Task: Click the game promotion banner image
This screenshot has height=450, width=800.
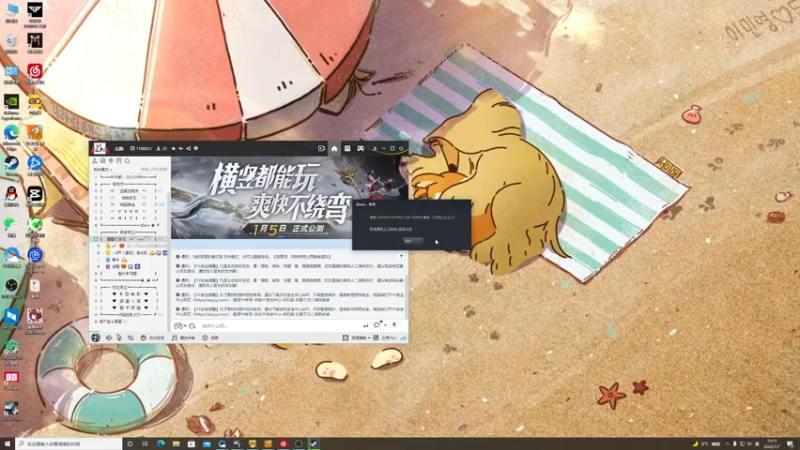Action: (289, 197)
